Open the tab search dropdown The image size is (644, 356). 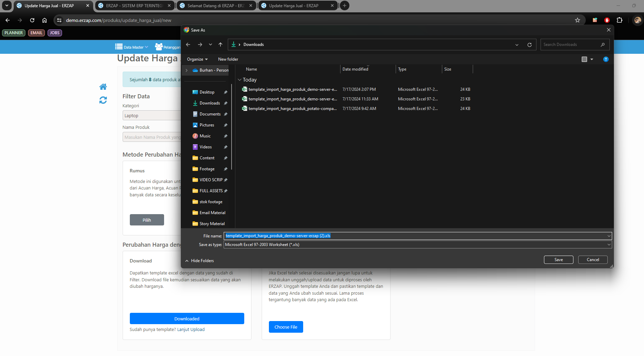click(7, 6)
